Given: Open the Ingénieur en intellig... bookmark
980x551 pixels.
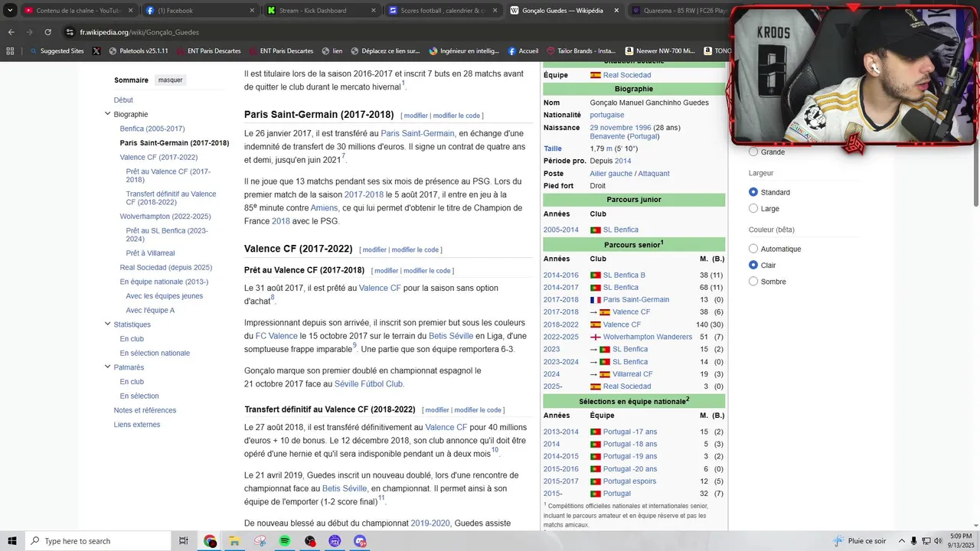Looking at the screenshot, I should [464, 51].
